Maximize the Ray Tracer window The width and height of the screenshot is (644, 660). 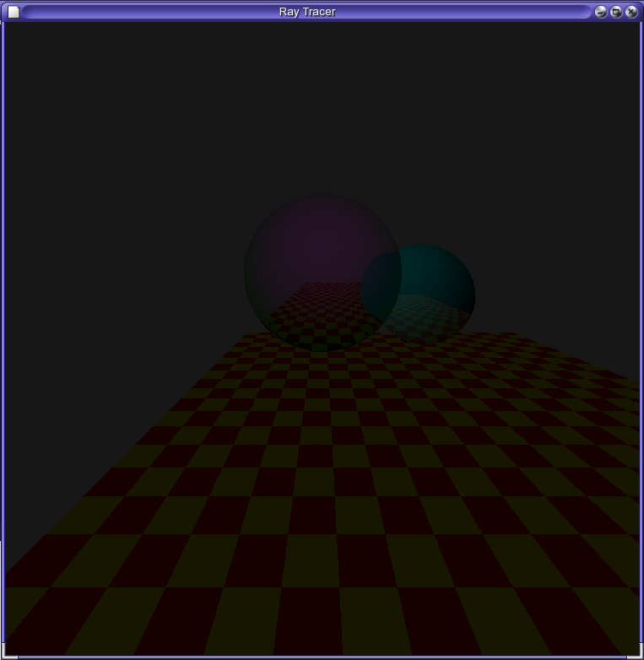click(616, 12)
